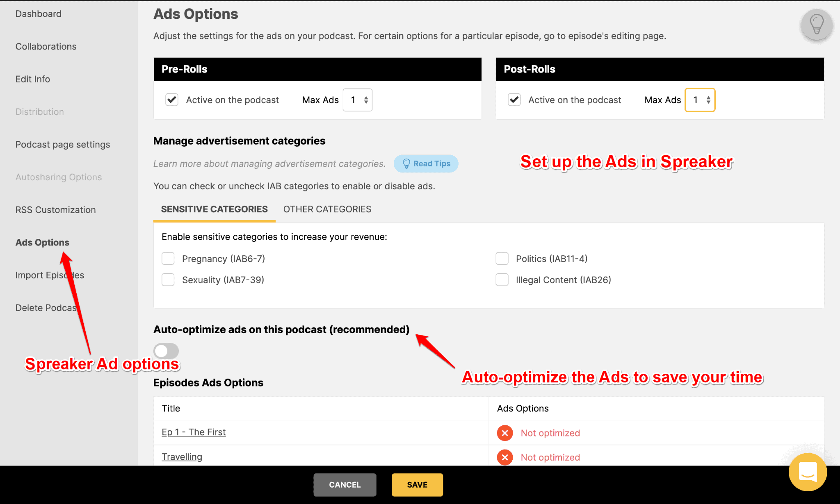Click red X icon beside "Travelling"
The height and width of the screenshot is (504, 840).
[505, 457]
